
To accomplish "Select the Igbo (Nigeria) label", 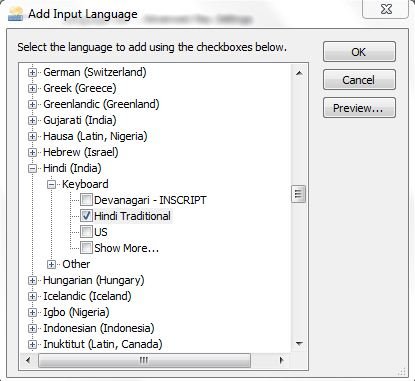I will pyautogui.click(x=76, y=312).
